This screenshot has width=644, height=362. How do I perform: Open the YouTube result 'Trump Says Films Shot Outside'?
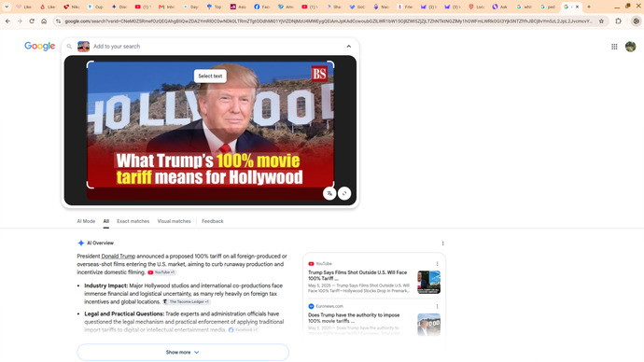pyautogui.click(x=357, y=275)
